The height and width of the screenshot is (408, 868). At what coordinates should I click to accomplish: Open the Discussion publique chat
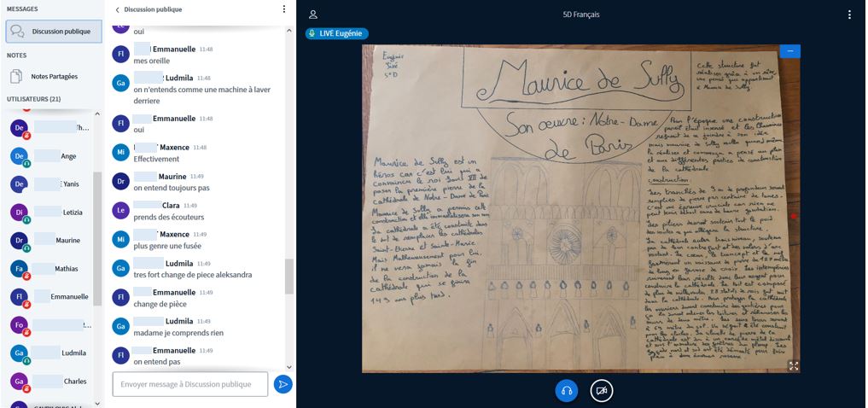point(54,32)
